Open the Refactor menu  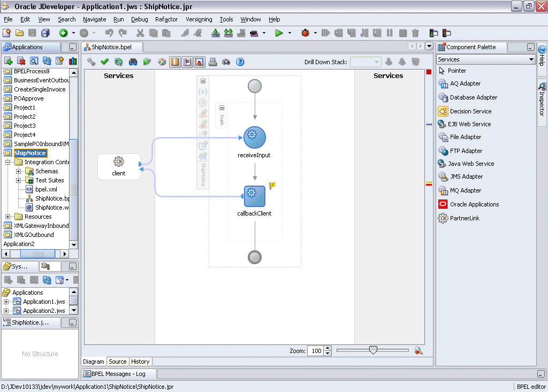pyautogui.click(x=166, y=19)
